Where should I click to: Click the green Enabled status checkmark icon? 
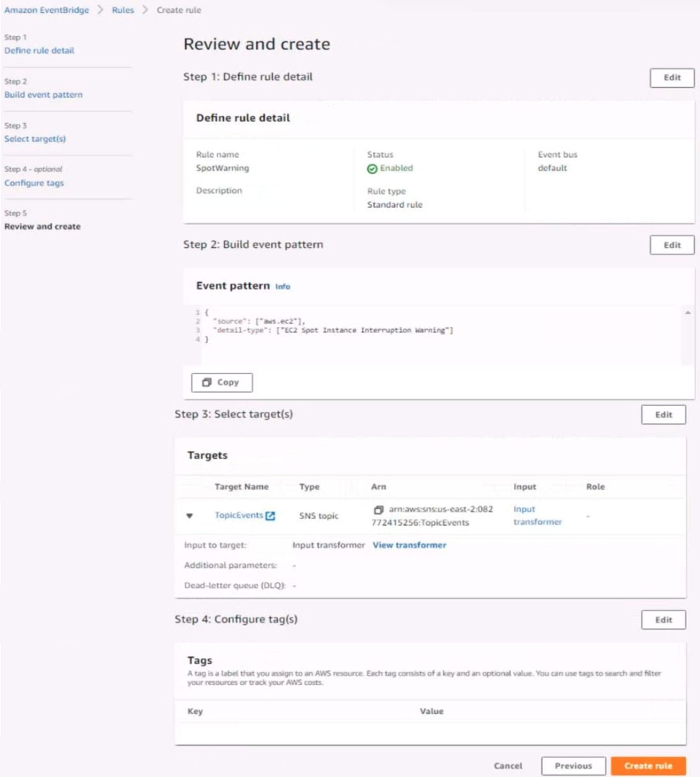tap(372, 169)
